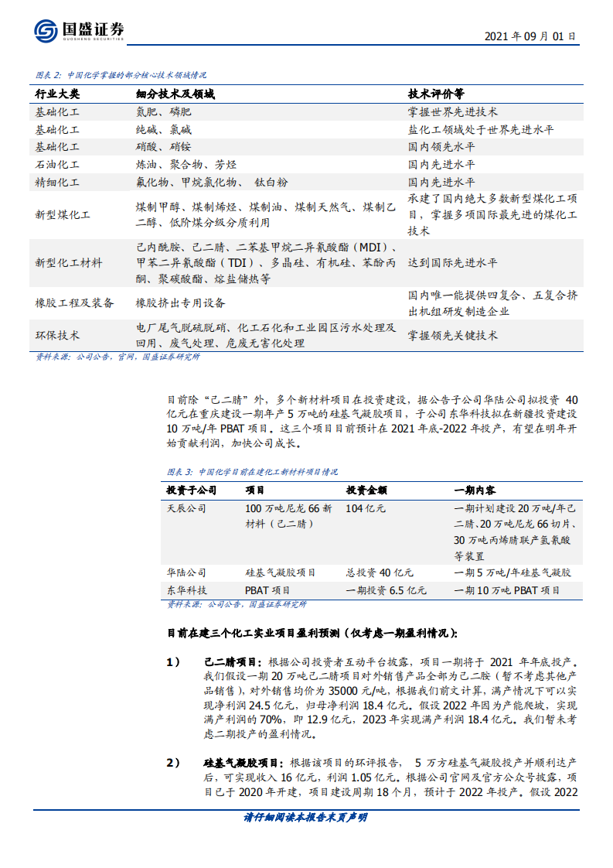Select the 新型煤化工 row label
The height and width of the screenshot is (868, 613).
pos(63,215)
